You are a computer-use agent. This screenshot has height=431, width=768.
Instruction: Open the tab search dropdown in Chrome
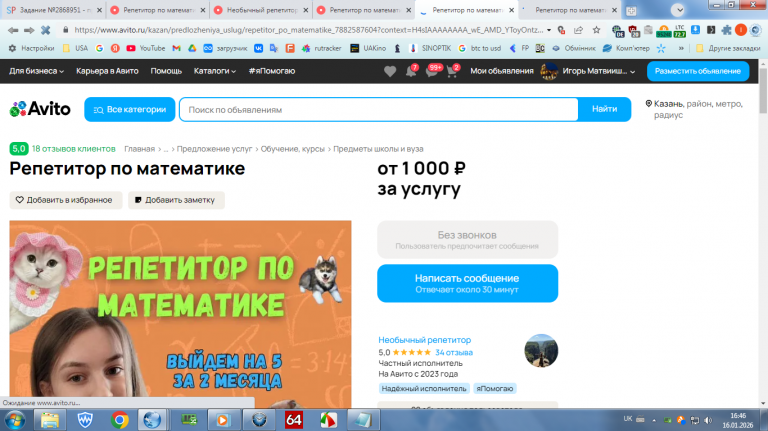pyautogui.click(x=678, y=10)
